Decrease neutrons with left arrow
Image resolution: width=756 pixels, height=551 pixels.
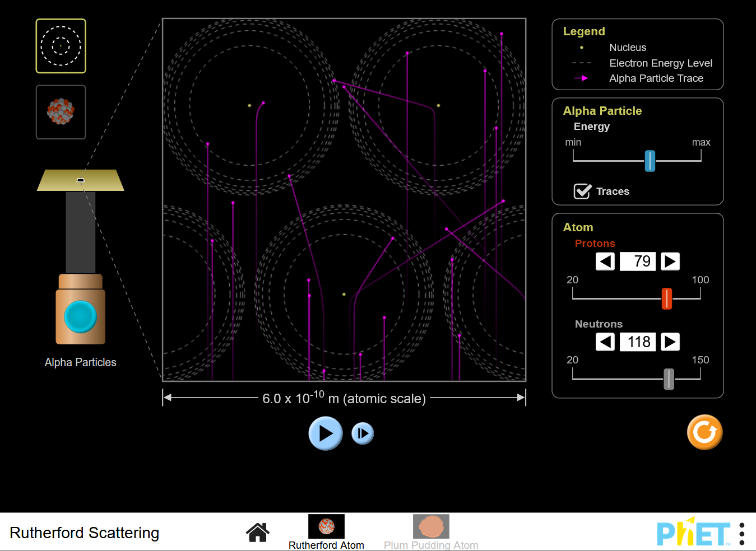point(605,342)
